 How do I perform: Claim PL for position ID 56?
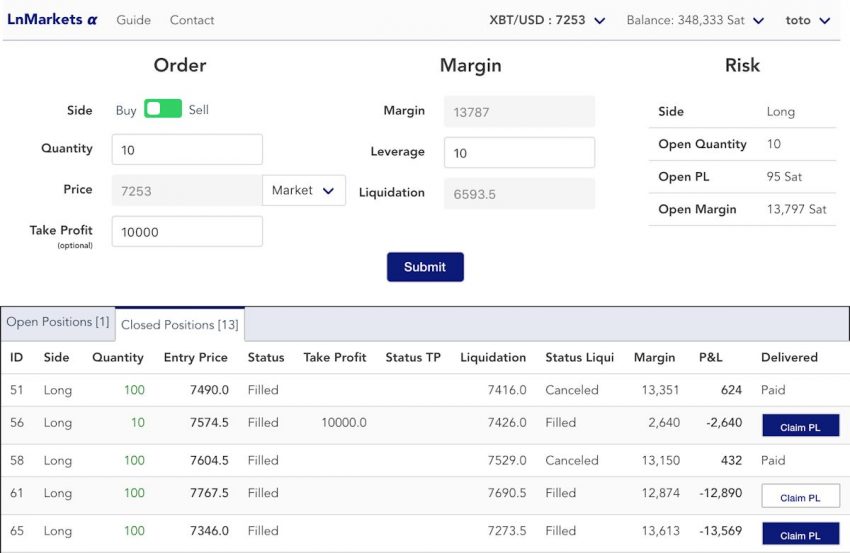[800, 426]
